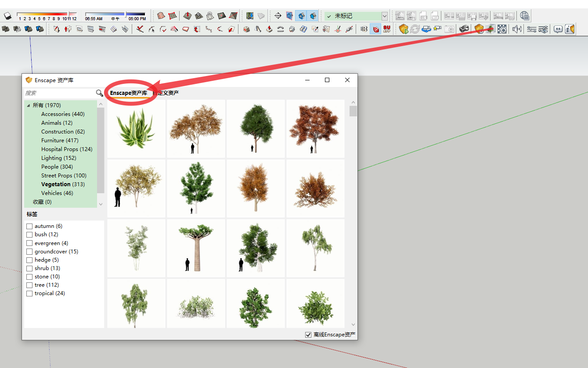Image resolution: width=588 pixels, height=368 pixels.
Task: Click the crosshair target toolbar icon
Action: (278, 16)
